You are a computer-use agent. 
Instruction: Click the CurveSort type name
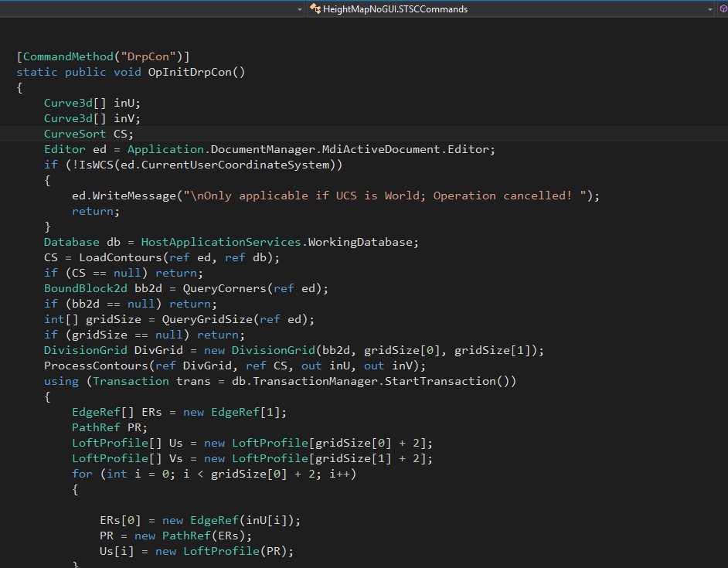[x=75, y=134]
